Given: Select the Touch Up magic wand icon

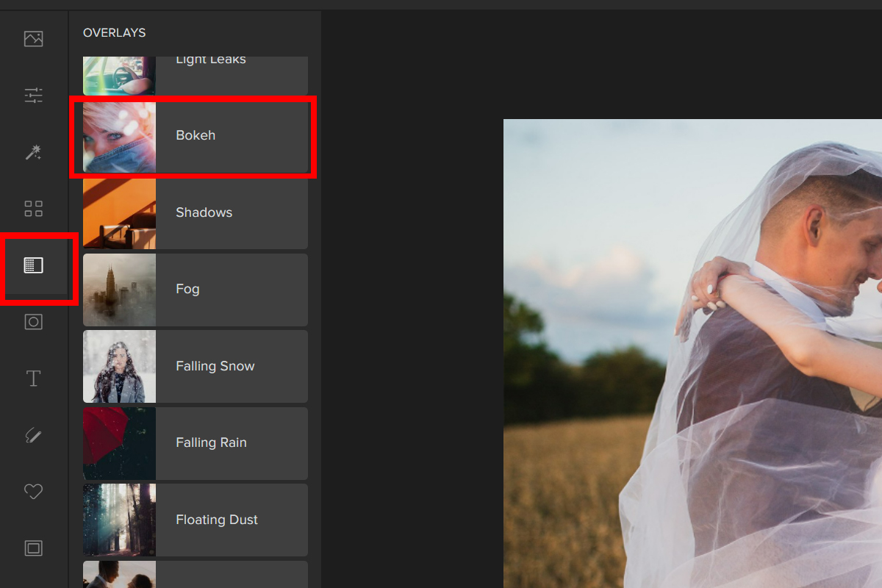Looking at the screenshot, I should point(34,152).
